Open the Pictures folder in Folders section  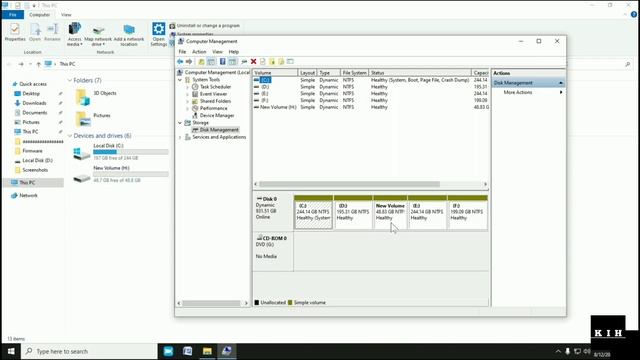93,119
